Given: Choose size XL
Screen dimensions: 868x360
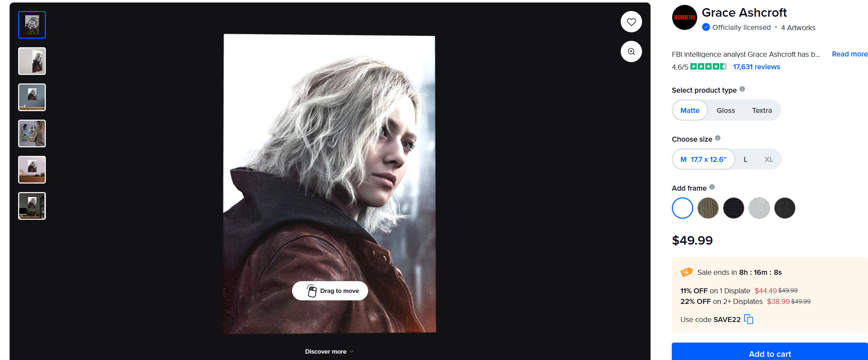Looking at the screenshot, I should [769, 159].
